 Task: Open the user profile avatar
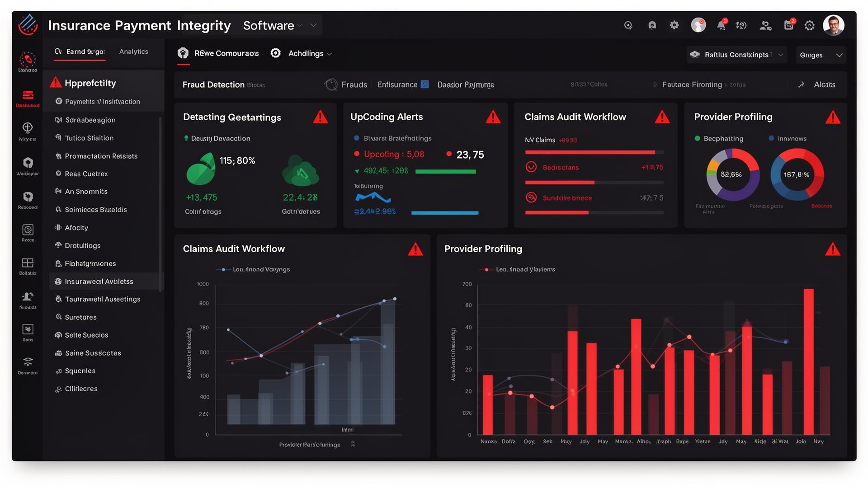[x=834, y=25]
